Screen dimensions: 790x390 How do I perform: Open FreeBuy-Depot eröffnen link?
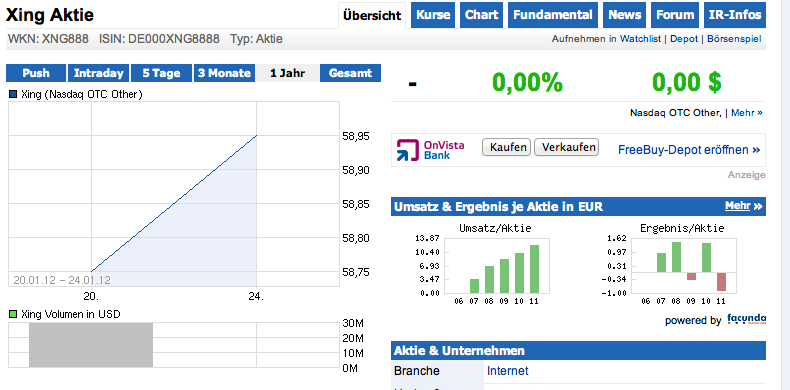[689, 150]
